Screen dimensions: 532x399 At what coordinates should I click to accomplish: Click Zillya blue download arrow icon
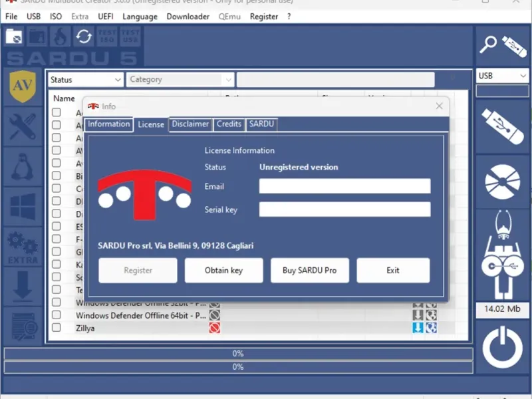[x=418, y=328]
